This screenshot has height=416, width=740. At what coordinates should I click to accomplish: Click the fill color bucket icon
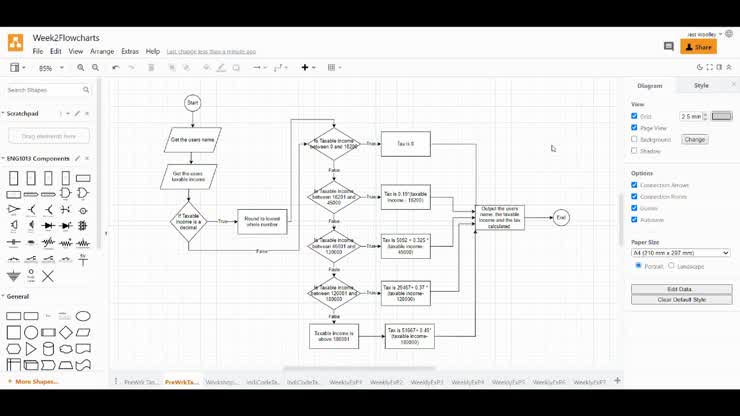click(207, 68)
